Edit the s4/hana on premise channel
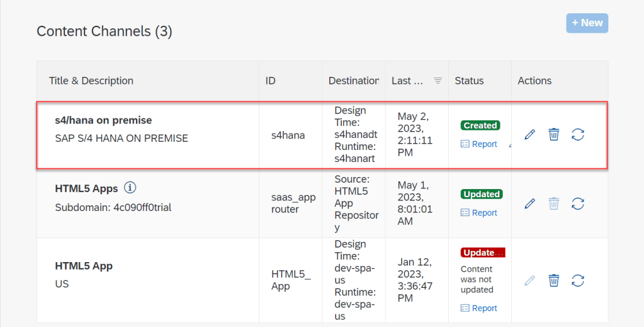644x327 pixels. coord(529,134)
